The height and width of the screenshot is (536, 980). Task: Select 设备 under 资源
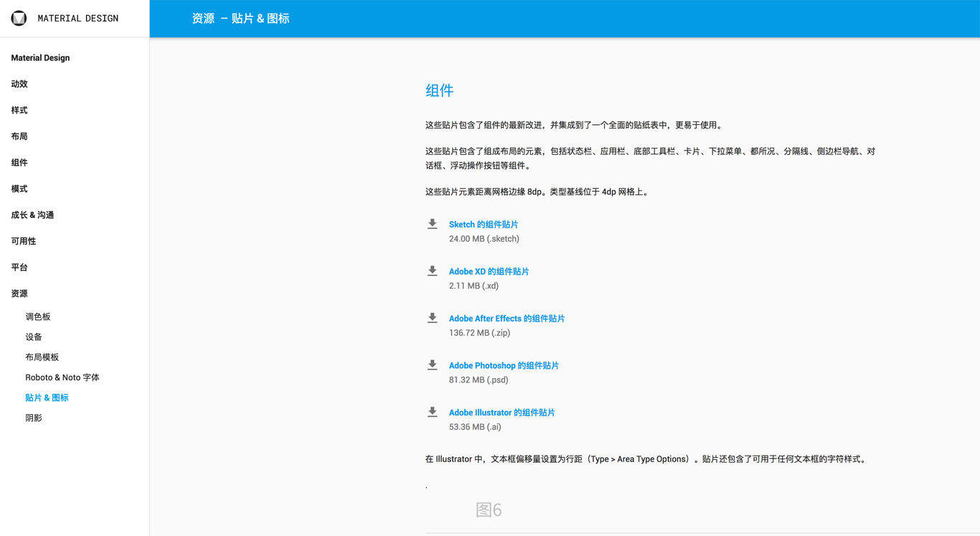click(x=34, y=337)
